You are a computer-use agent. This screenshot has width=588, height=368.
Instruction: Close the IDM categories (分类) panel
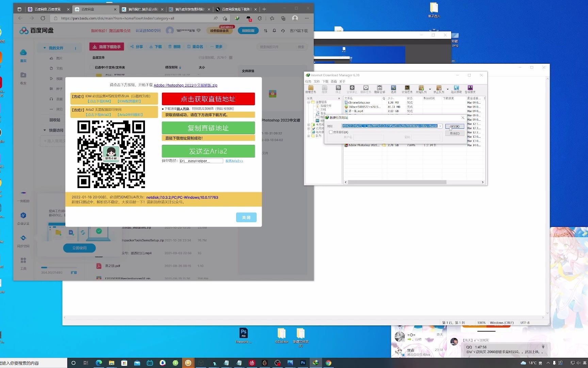click(x=339, y=98)
